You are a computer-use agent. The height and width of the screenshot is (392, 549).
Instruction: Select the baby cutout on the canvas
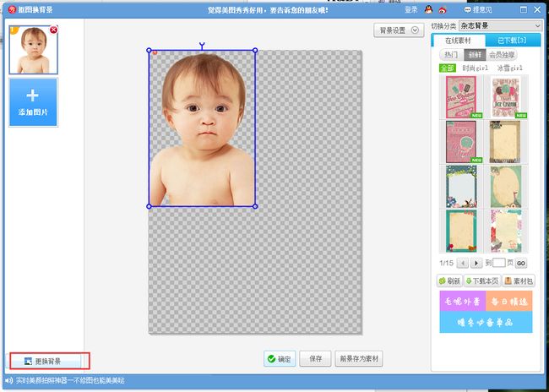pyautogui.click(x=203, y=128)
